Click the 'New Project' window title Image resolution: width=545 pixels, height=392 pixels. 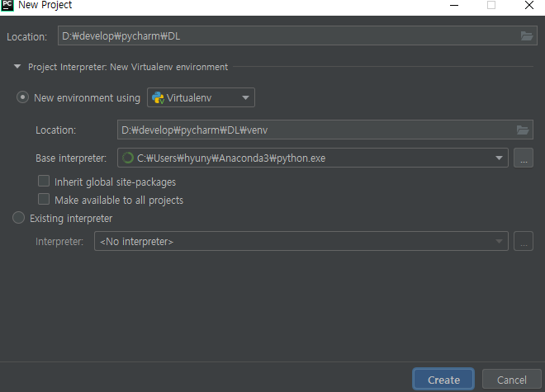(45, 5)
